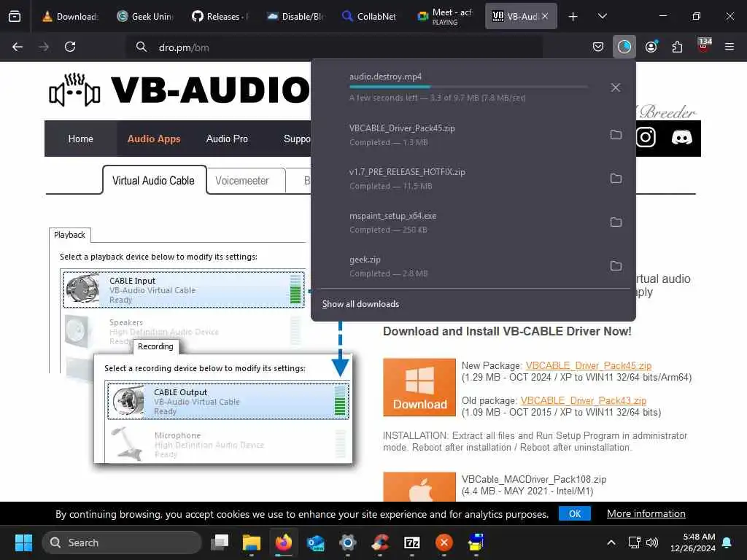Open Firefox View at the tab bar's left end
The width and height of the screenshot is (747, 560).
coord(15,16)
